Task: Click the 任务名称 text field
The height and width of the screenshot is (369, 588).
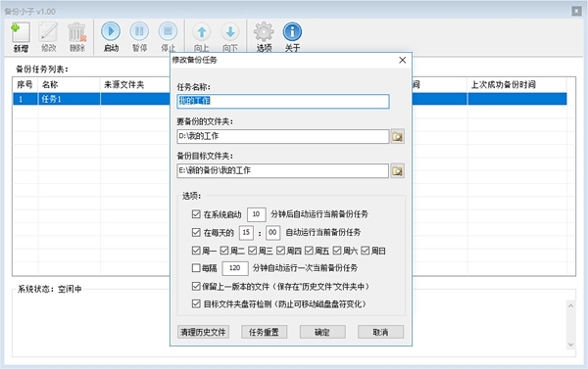Action: 283,101
